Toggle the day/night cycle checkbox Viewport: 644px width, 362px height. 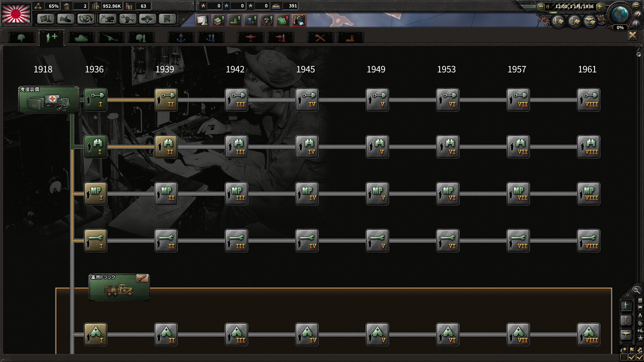tap(624, 357)
